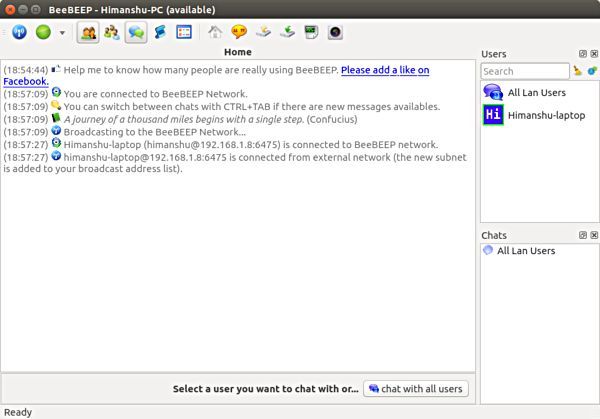Click the blue list window toolbar icon

click(184, 32)
